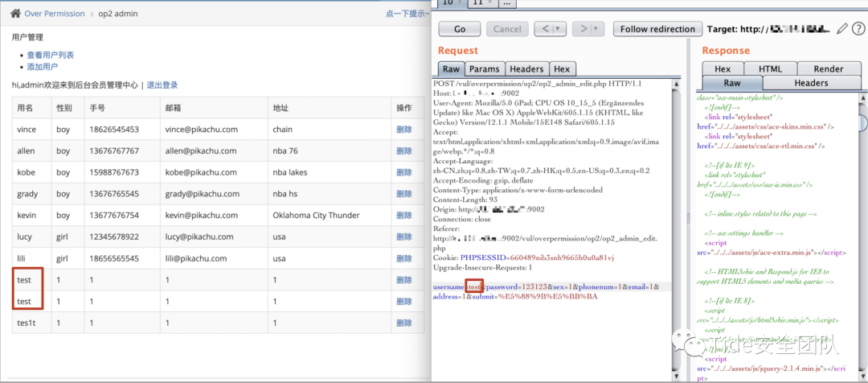This screenshot has height=383, width=868.
Task: Click the request pane vertical scrollbar
Action: [x=677, y=230]
